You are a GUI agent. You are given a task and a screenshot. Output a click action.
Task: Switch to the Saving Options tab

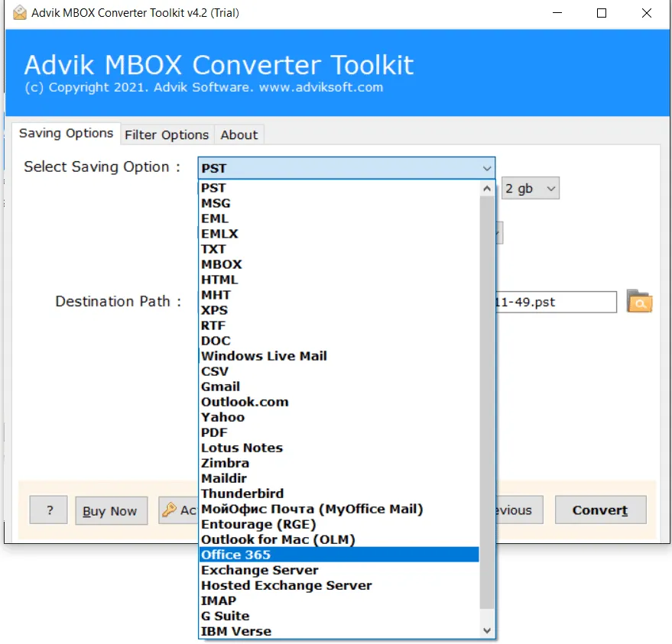66,133
